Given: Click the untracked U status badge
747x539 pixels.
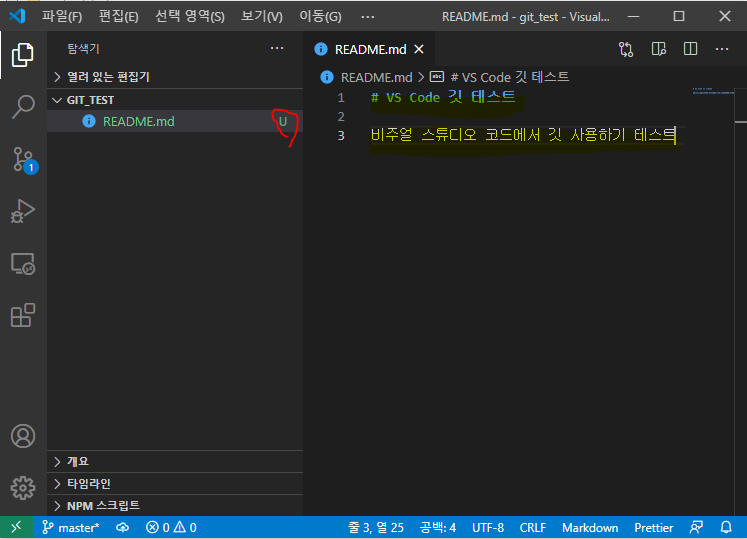Looking at the screenshot, I should [283, 122].
